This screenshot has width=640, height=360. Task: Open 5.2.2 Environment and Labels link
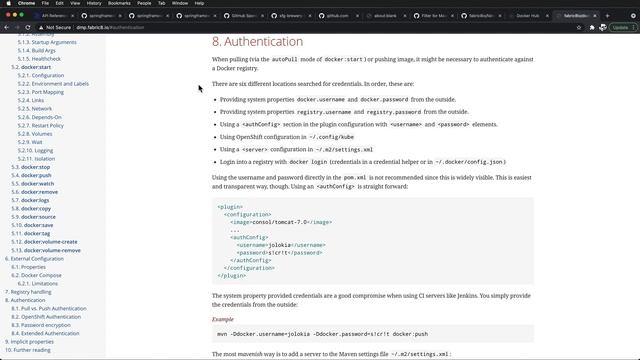coord(53,84)
